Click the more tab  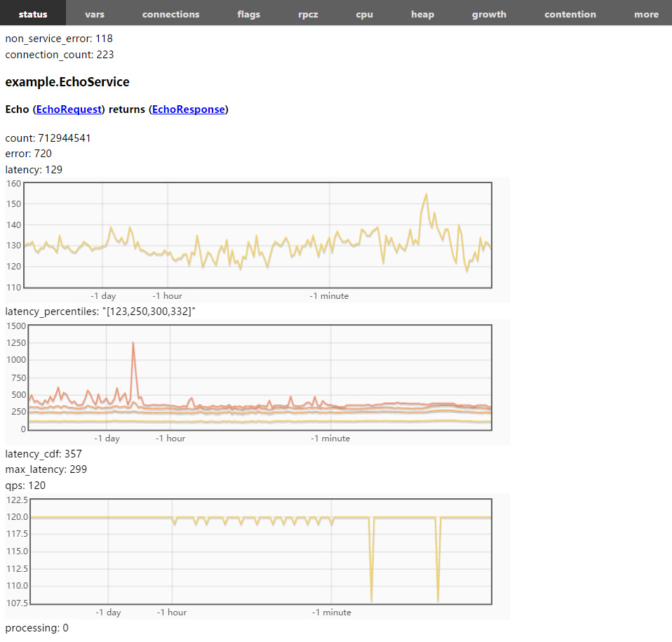pyautogui.click(x=646, y=14)
